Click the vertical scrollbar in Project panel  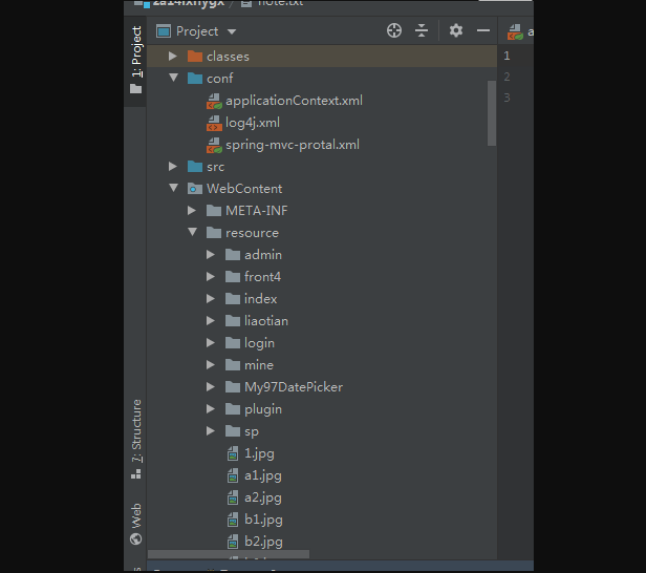pos(492,113)
